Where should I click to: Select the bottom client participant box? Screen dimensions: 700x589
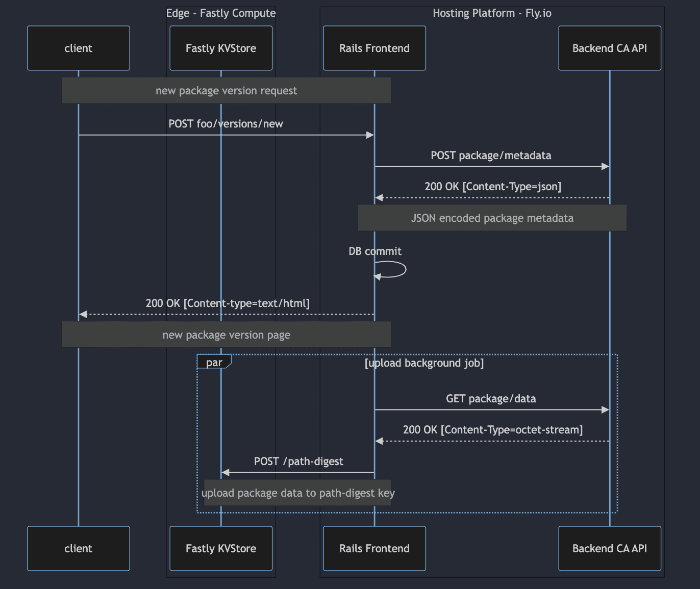coord(78,549)
